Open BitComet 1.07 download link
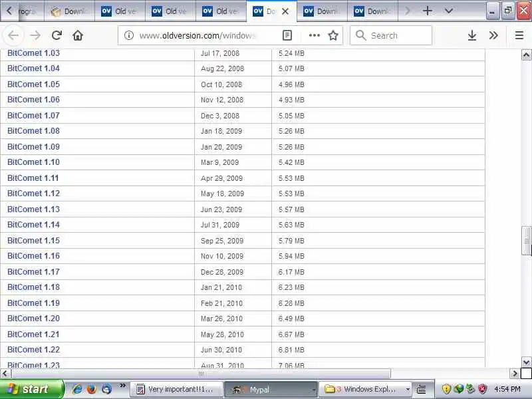Screen dimensions: 532x399 [x=33, y=115]
